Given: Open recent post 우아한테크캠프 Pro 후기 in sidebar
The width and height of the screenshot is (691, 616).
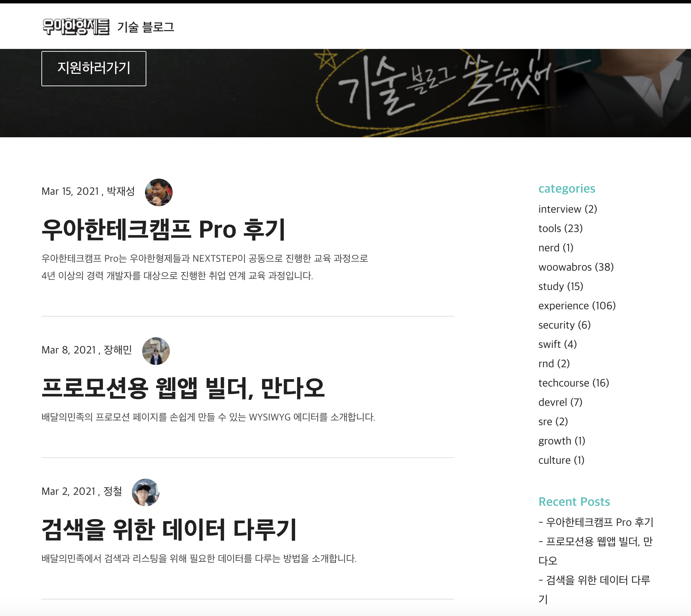Looking at the screenshot, I should 596,522.
